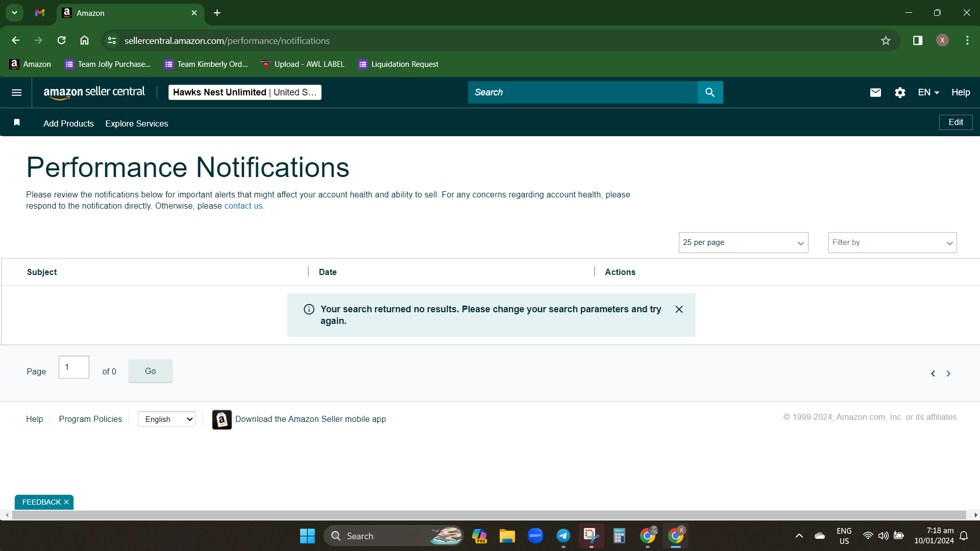This screenshot has width=980, height=551.
Task: Open the English footer language selector
Action: tap(167, 419)
